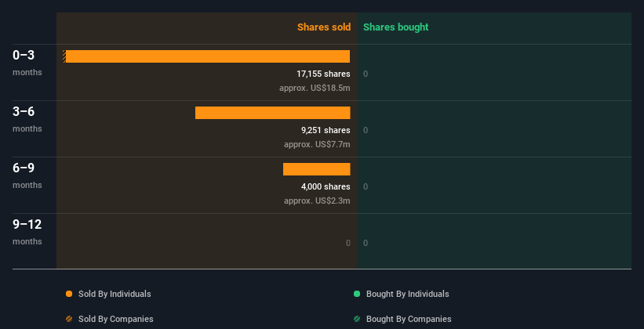
Task: Click the striped Bought By Companies legend icon
Action: [357, 319]
